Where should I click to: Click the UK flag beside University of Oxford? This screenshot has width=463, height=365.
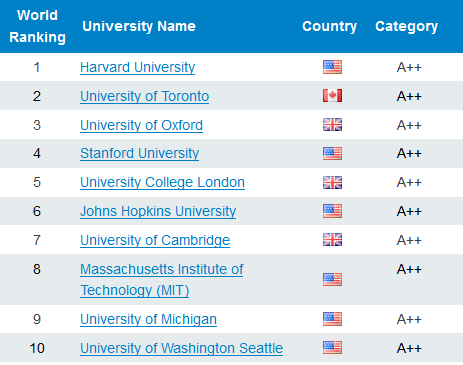[332, 125]
